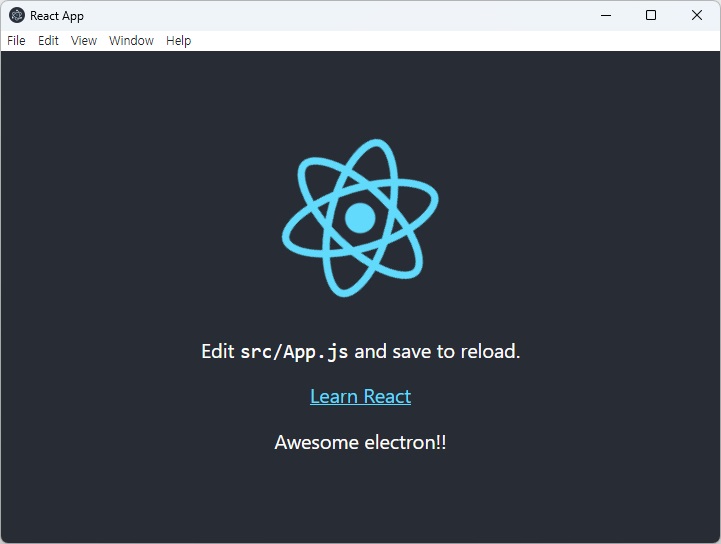
Task: Click the 'Edit src/App.js and save to reload.' text
Action: [x=360, y=352]
